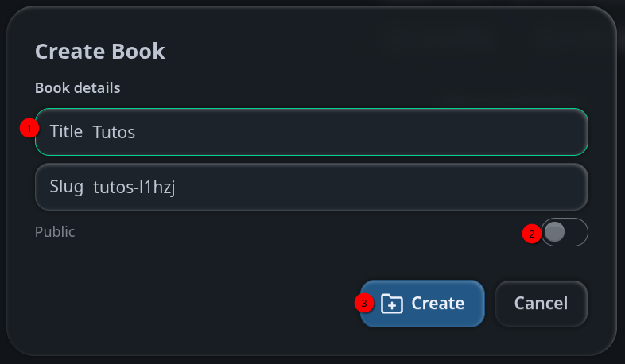The height and width of the screenshot is (364, 625).
Task: Click the red annotation badge numbered 2
Action: tap(532, 234)
